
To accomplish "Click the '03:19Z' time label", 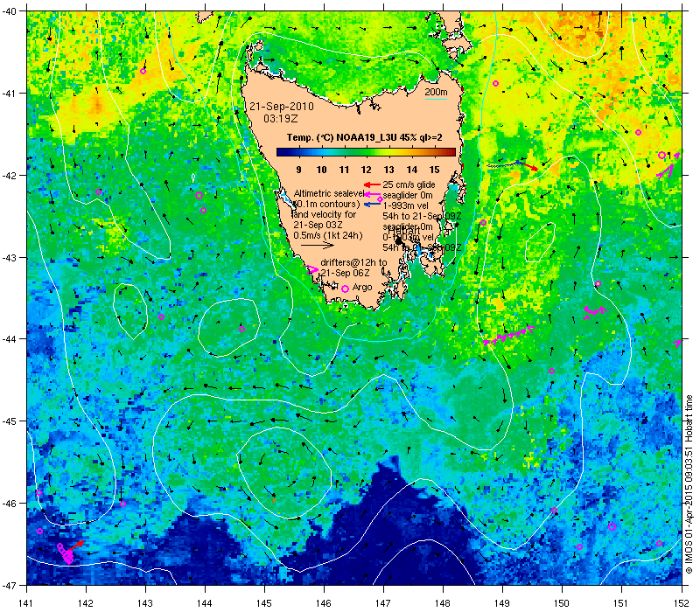I will pyautogui.click(x=280, y=119).
